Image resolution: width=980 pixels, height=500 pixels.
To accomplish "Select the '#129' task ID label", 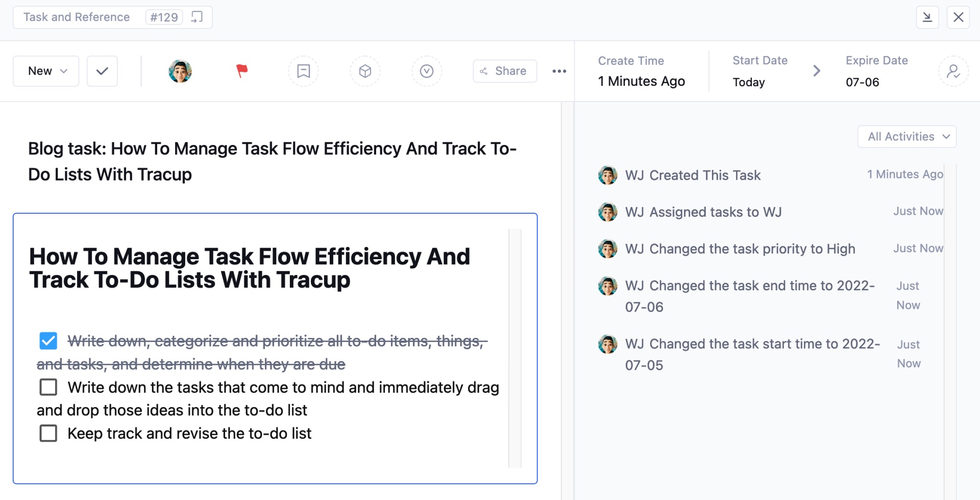I will point(163,17).
